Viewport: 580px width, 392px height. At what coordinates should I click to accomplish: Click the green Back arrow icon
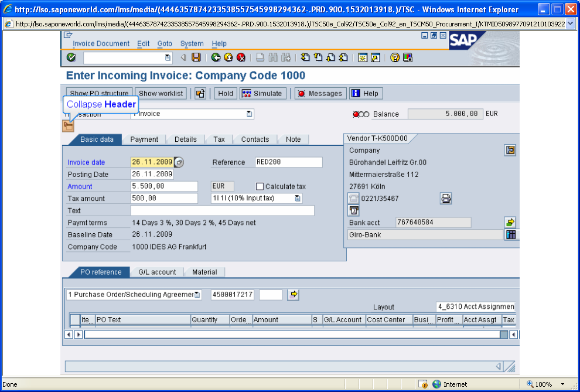[x=216, y=57]
